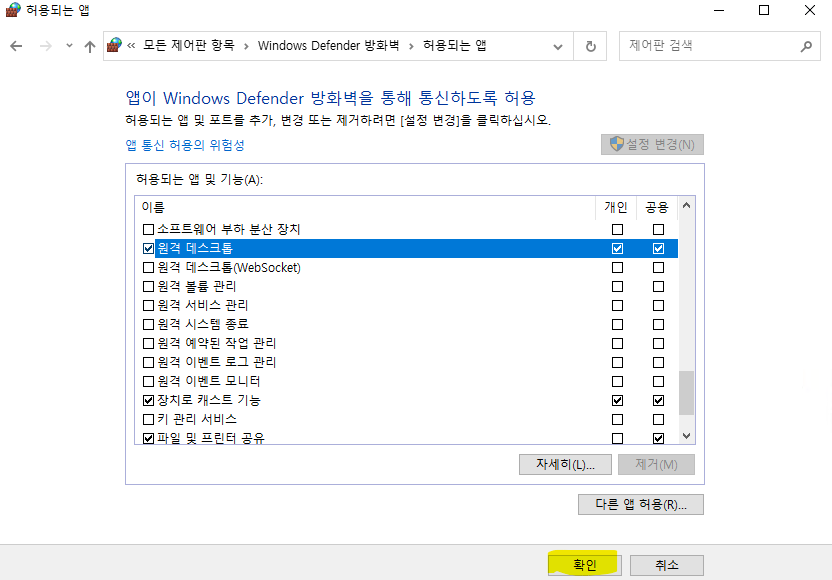
Task: Click the window title firewall icon
Action: pos(13,10)
